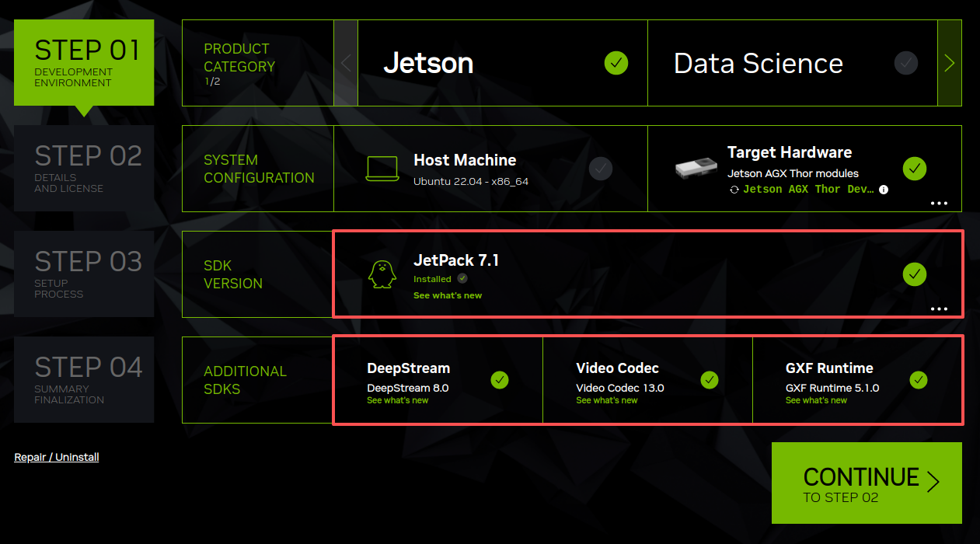This screenshot has height=544, width=980.
Task: Click the refresh icon next to Jetson AGX Thor Dev
Action: tap(734, 190)
